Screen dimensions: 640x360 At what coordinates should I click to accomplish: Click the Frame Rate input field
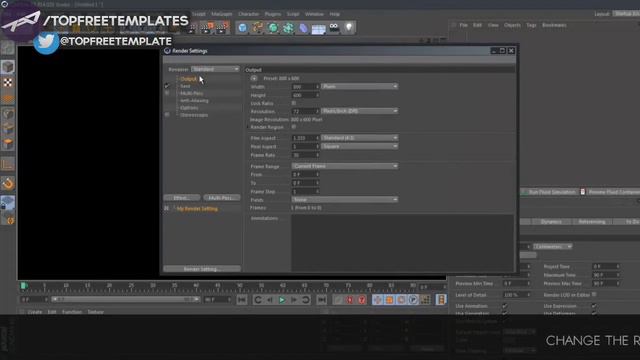point(305,155)
